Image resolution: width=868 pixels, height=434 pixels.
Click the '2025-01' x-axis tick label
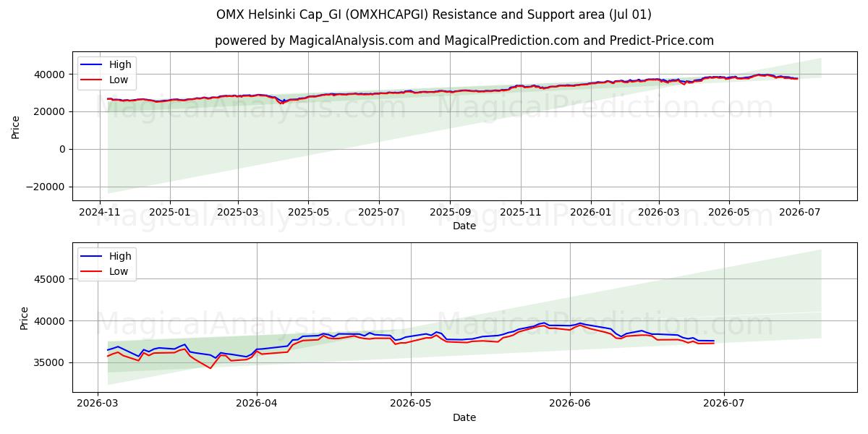click(x=170, y=213)
